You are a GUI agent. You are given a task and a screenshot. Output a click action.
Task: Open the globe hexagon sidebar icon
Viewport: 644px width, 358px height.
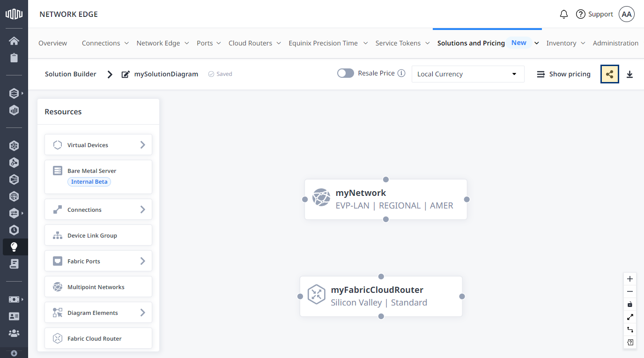[14, 196]
